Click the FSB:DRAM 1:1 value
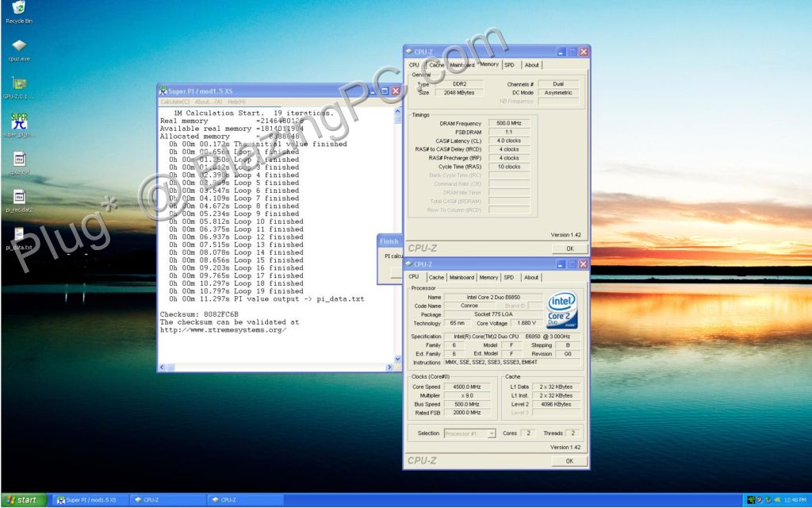812x508 pixels. [509, 133]
